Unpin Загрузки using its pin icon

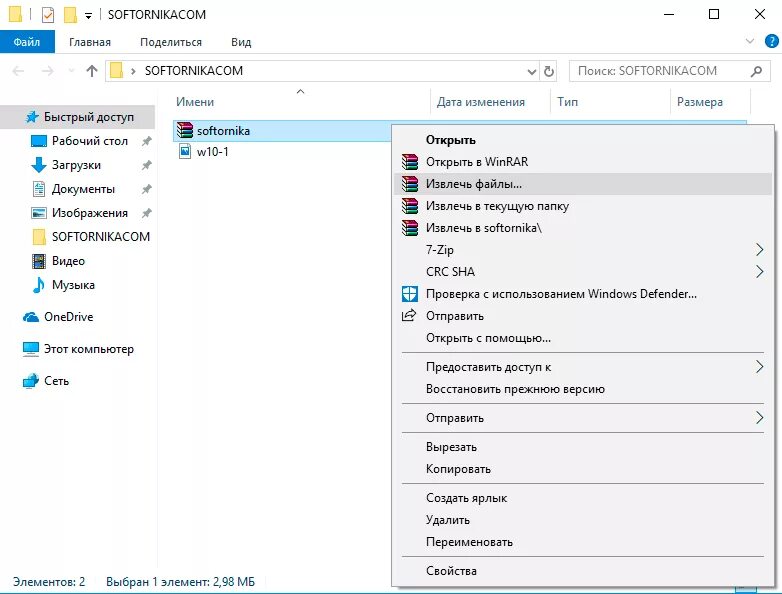tap(146, 165)
